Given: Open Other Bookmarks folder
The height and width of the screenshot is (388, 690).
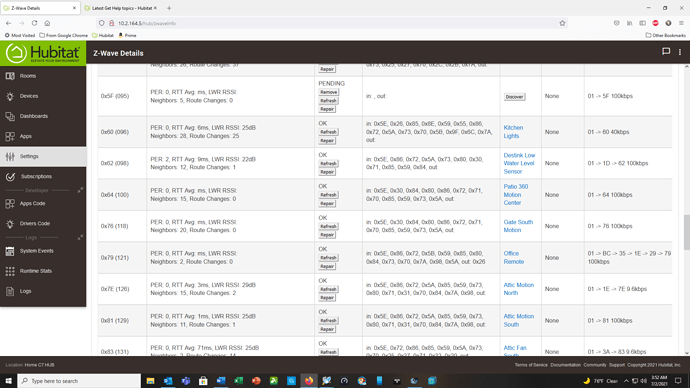Looking at the screenshot, I should pos(665,35).
